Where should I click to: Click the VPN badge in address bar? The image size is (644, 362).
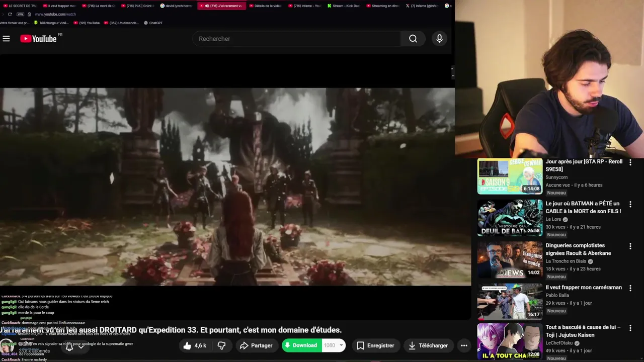pos(20,14)
